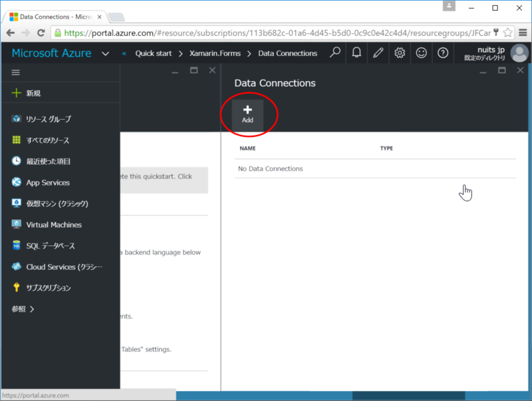The width and height of the screenshot is (532, 401).
Task: Click the TYPE column header
Action: point(386,148)
